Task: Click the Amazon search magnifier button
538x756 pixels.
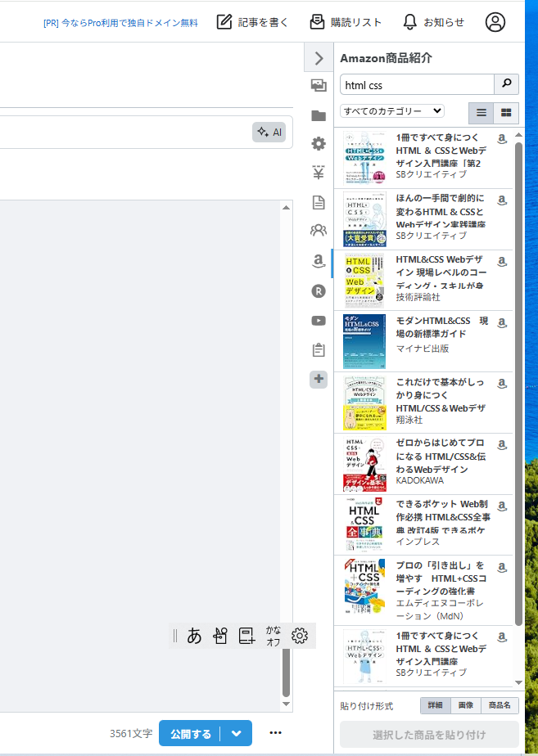Action: click(x=507, y=84)
